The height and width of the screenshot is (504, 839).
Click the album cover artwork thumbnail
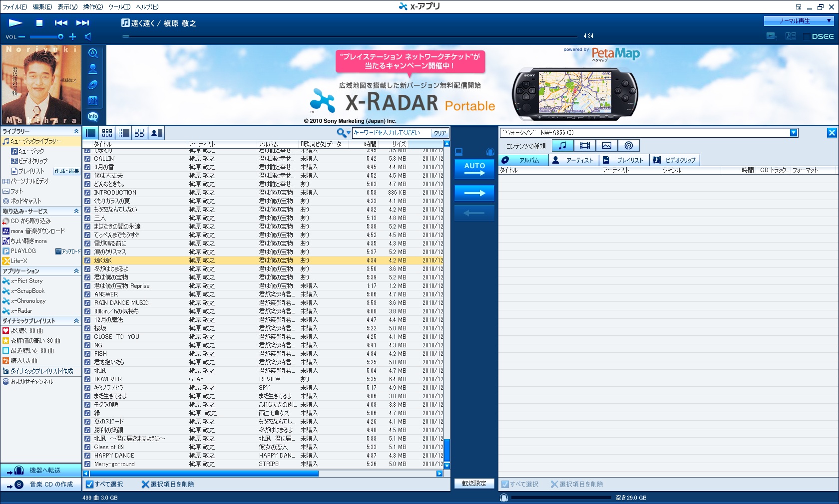click(41, 85)
